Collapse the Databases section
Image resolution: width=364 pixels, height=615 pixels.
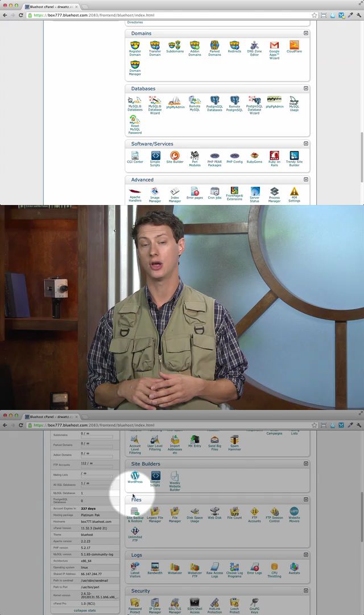[306, 88]
